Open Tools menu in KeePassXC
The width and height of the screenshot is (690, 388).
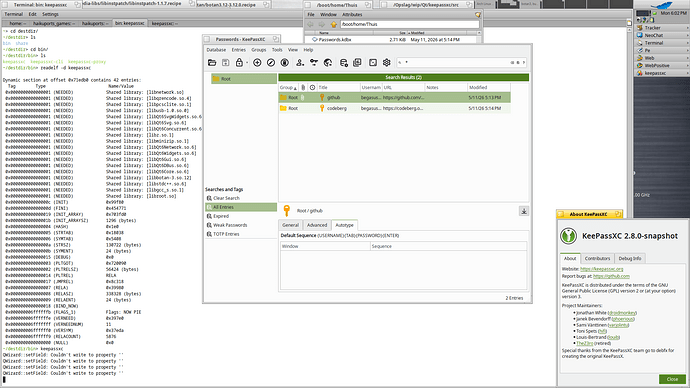[277, 50]
